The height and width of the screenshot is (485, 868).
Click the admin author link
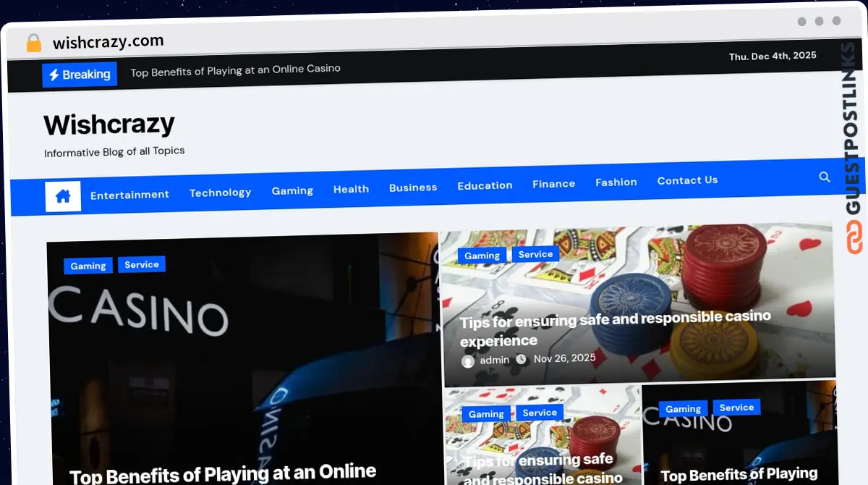click(495, 360)
